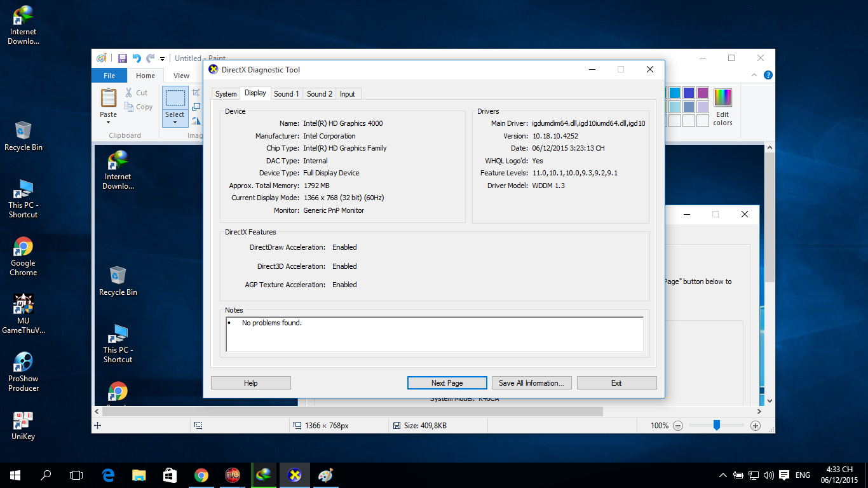The width and height of the screenshot is (868, 488).
Task: Pick the purple color swatch
Action: (x=703, y=93)
